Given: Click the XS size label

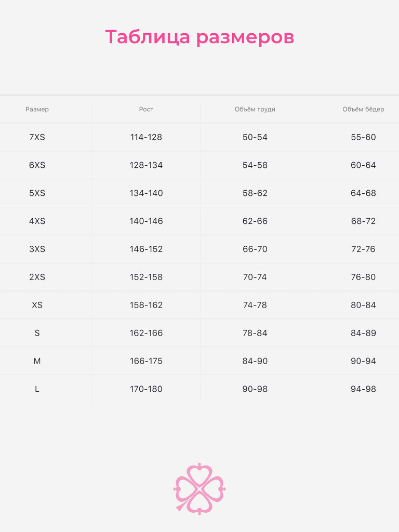Looking at the screenshot, I should click(37, 305).
